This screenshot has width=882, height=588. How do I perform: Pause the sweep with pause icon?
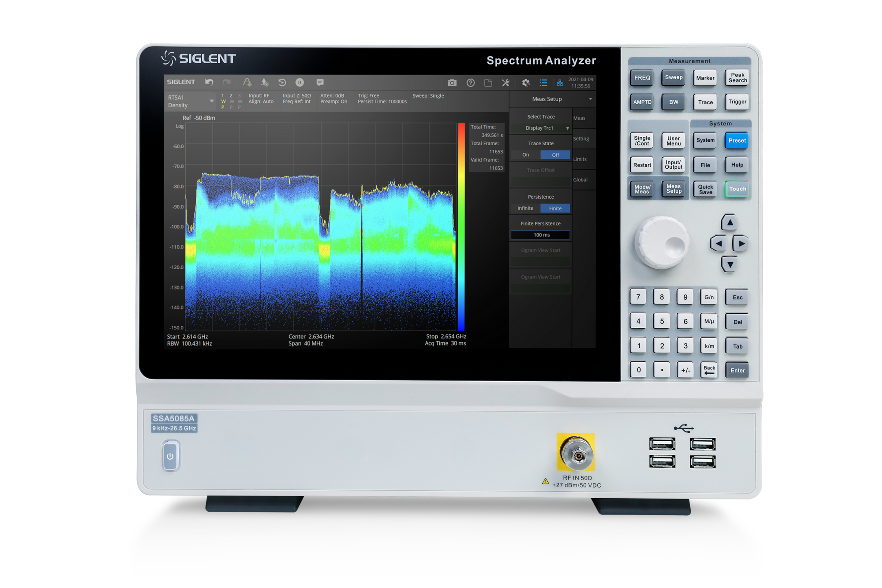point(299,82)
